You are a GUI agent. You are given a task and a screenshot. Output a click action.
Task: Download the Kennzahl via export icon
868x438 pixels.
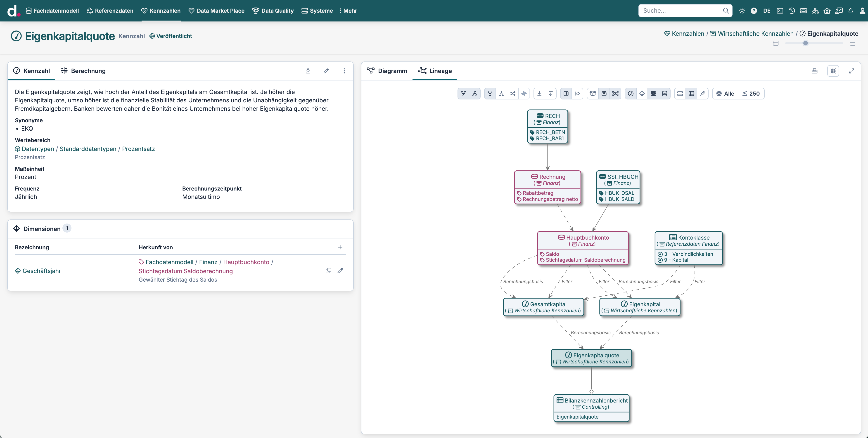click(308, 71)
